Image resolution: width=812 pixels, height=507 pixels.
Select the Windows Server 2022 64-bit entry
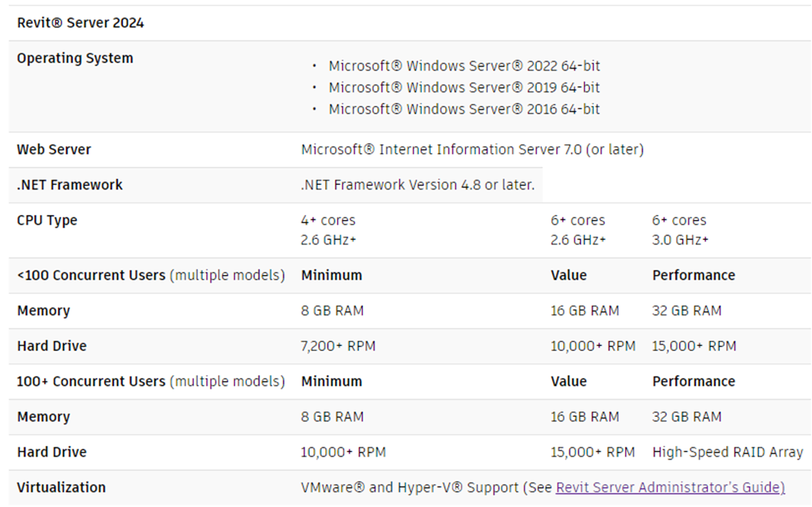(463, 66)
